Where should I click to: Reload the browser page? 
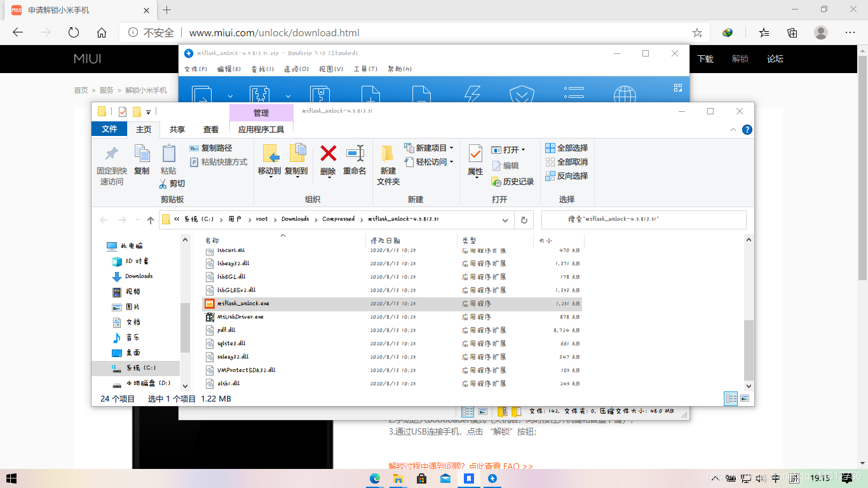tap(73, 32)
